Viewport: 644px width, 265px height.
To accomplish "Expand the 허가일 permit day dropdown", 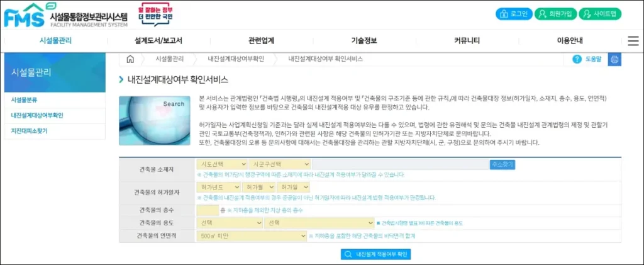I will 293,187.
